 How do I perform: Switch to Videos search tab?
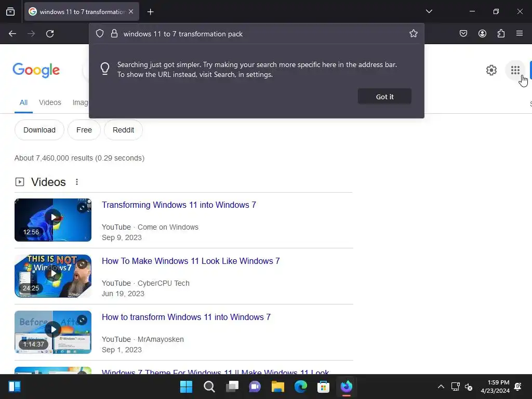tap(50, 102)
